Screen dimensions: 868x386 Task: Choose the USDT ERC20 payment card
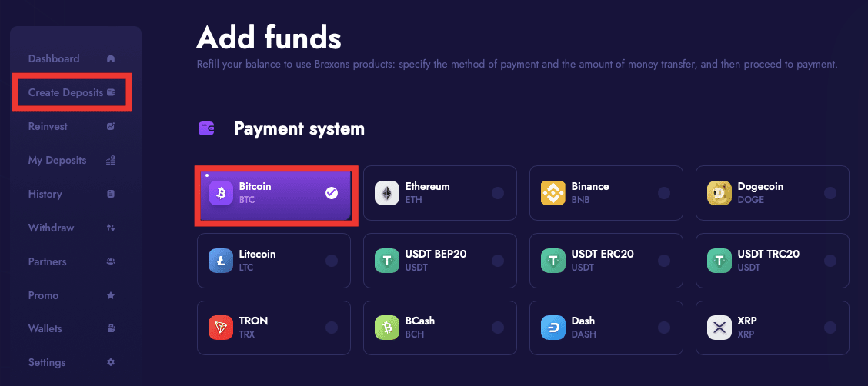(606, 261)
